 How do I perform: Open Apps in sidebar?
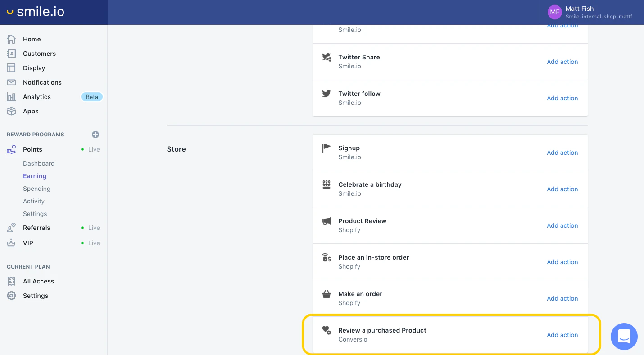tap(31, 111)
